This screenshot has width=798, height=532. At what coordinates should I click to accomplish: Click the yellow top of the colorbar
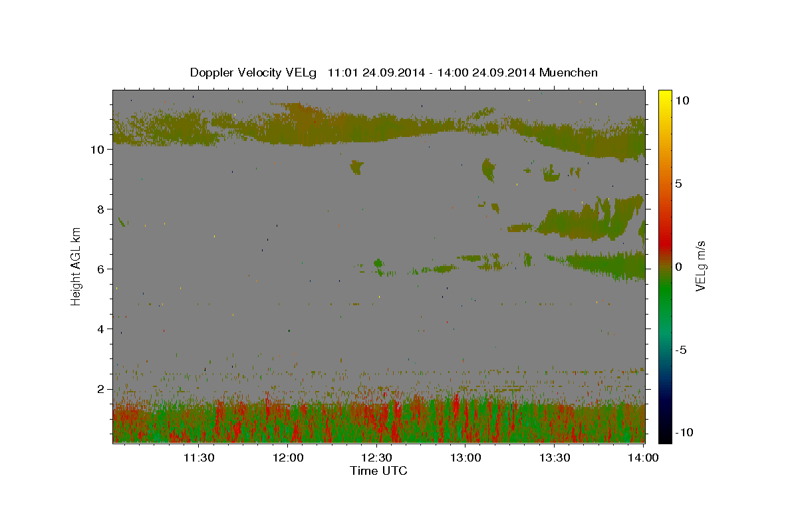coord(665,96)
